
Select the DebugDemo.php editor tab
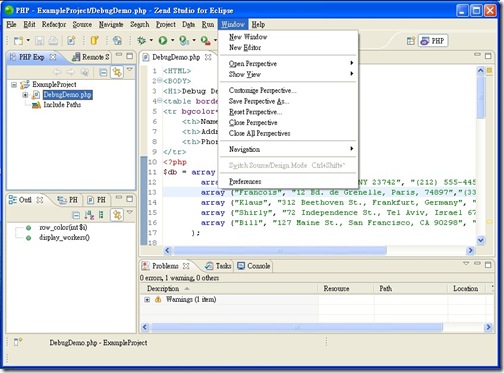pos(176,57)
